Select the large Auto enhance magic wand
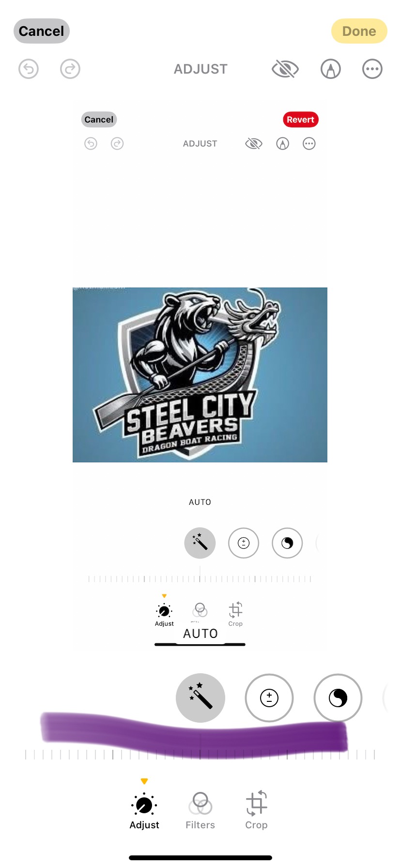Viewport: 401px width, 868px height. [x=200, y=698]
